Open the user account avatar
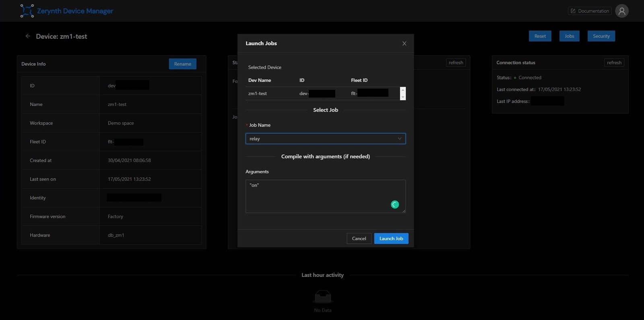The image size is (644, 320). [x=622, y=11]
